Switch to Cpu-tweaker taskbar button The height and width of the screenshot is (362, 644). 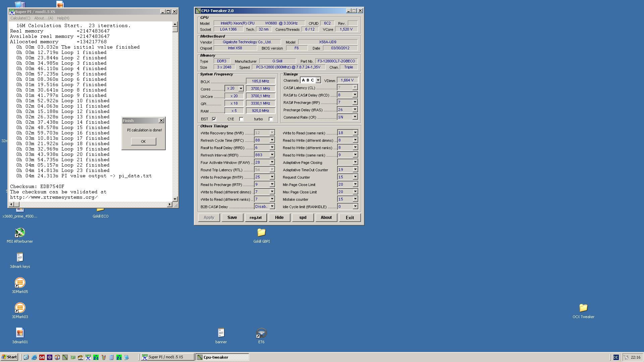pos(222,357)
